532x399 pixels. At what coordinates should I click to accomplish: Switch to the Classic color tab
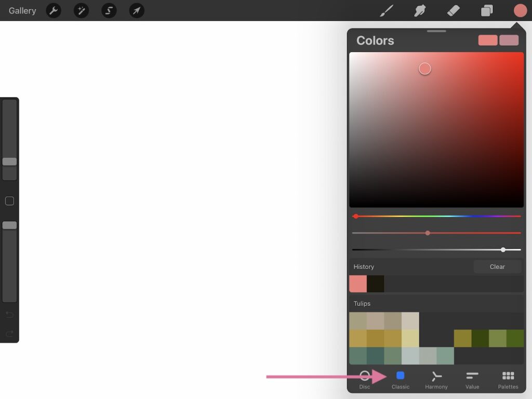(x=401, y=380)
